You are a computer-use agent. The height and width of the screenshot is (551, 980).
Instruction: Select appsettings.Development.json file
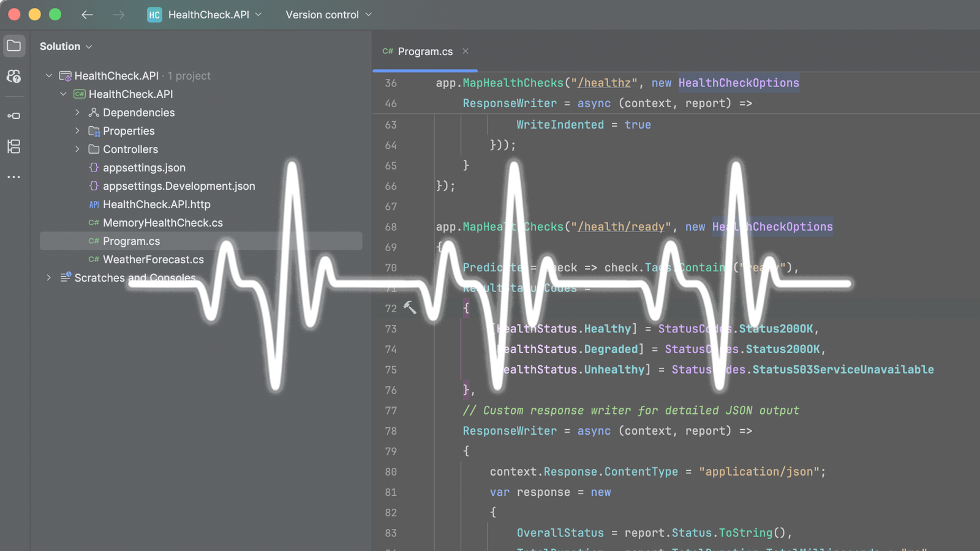pyautogui.click(x=179, y=186)
